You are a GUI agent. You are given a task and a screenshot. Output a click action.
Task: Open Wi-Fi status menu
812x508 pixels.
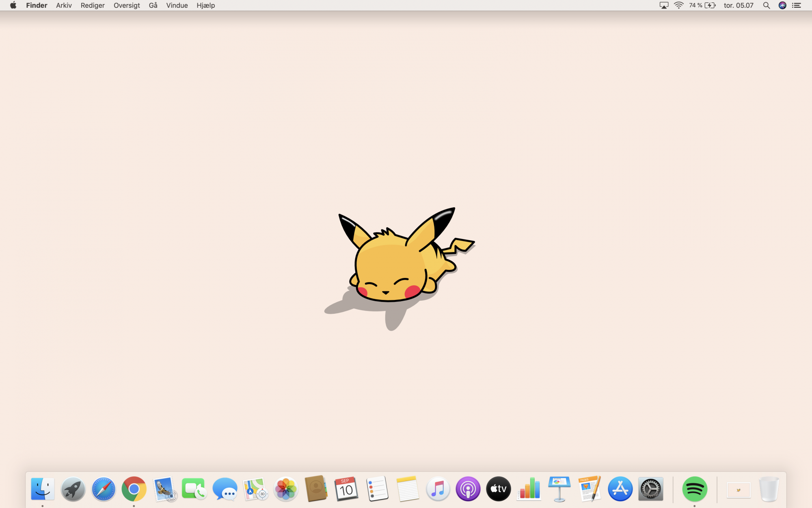click(x=678, y=5)
